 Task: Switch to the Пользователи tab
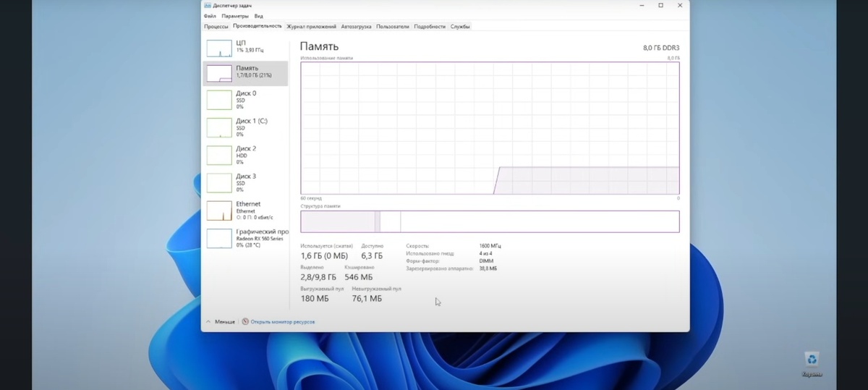pyautogui.click(x=393, y=26)
